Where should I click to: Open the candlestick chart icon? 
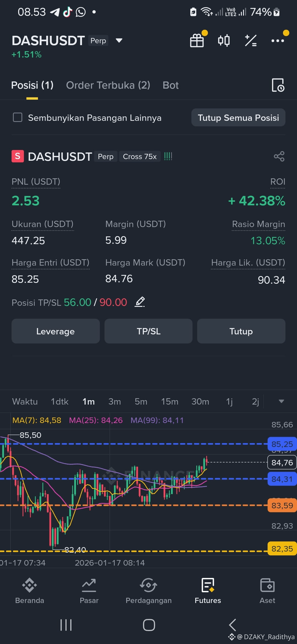coord(224,40)
